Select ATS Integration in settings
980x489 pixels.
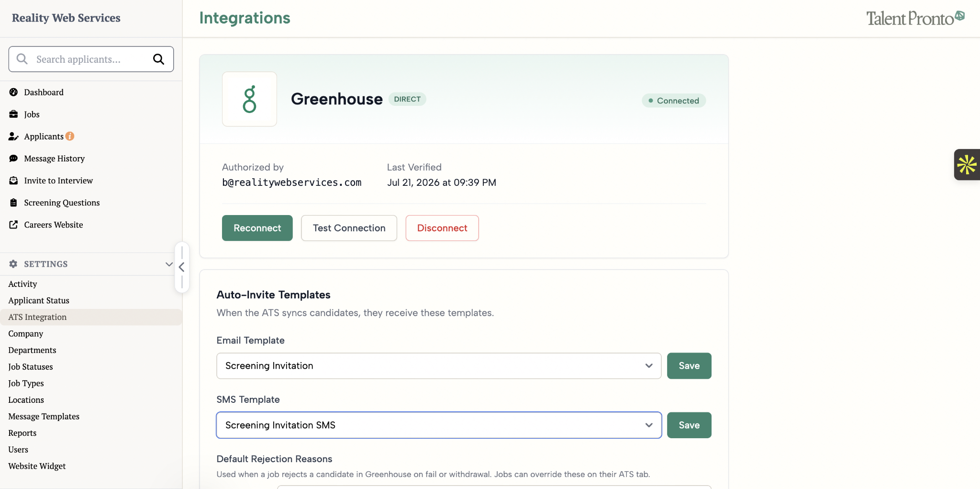[x=91, y=317]
